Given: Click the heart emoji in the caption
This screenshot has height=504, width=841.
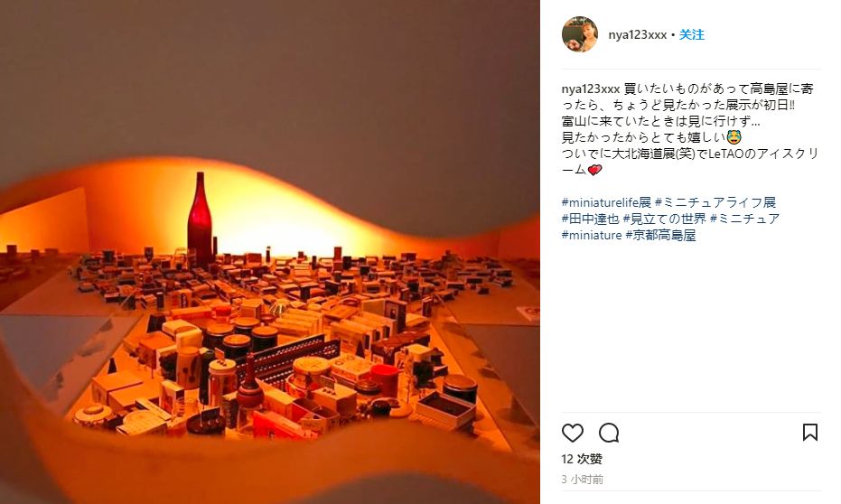Looking at the screenshot, I should tap(594, 170).
